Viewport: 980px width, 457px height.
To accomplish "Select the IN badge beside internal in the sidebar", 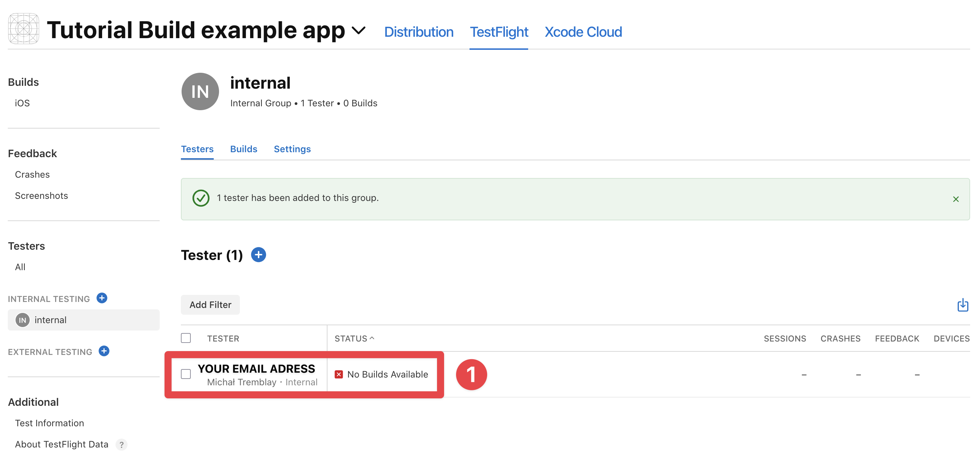I will pos(22,320).
